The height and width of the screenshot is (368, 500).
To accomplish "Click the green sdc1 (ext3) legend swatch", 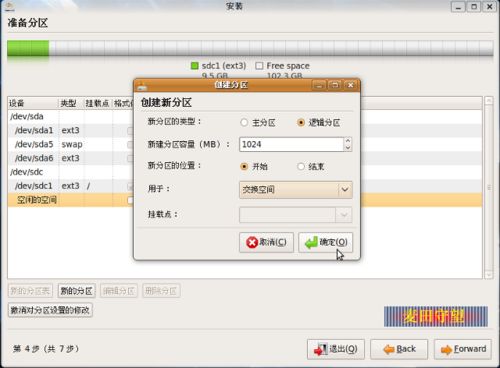I will (194, 66).
